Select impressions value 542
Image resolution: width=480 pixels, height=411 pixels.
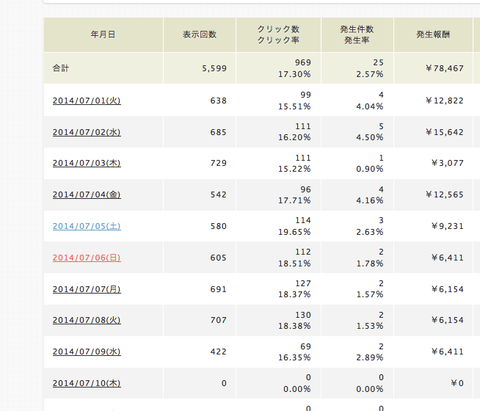tap(218, 194)
